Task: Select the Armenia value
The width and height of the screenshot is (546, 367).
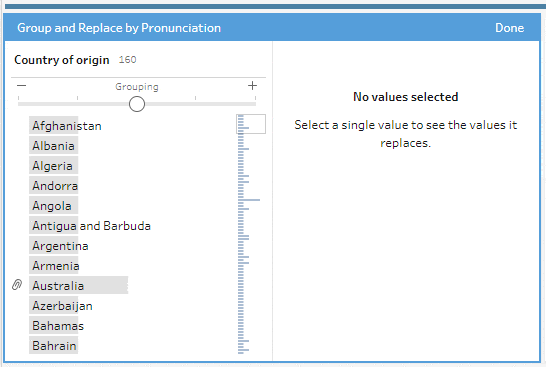Action: coord(56,266)
